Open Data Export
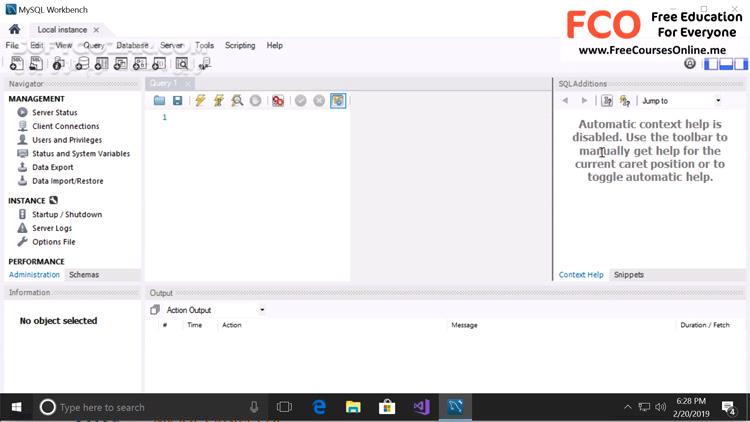 [53, 167]
